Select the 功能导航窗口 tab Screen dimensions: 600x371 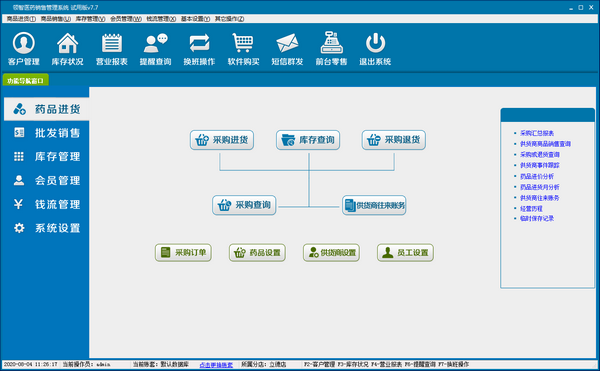(26, 80)
